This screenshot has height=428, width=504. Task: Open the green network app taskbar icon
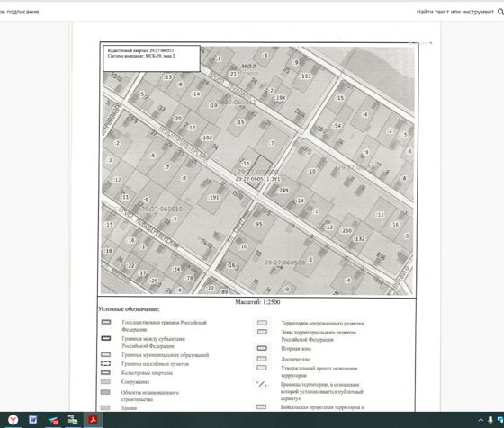(73, 420)
